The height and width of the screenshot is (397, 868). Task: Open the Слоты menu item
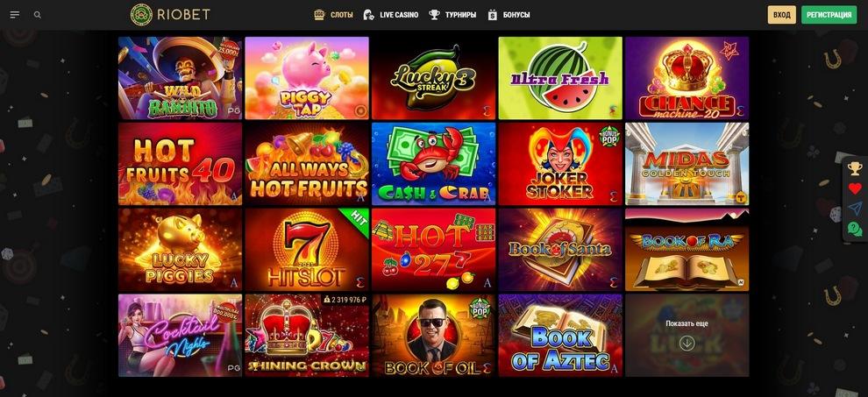(x=333, y=15)
